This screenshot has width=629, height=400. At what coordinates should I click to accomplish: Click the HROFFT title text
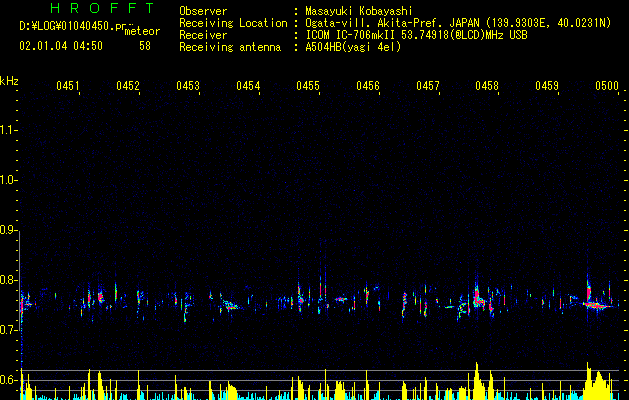pyautogui.click(x=102, y=8)
